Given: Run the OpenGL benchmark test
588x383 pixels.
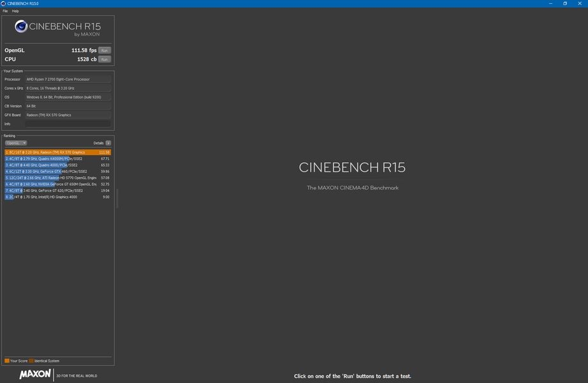Looking at the screenshot, I should point(104,50).
